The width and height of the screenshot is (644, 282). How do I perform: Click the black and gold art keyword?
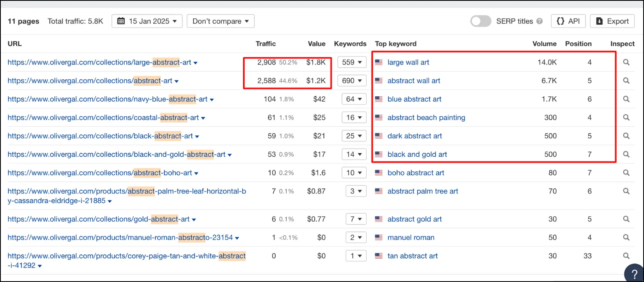pos(417,154)
